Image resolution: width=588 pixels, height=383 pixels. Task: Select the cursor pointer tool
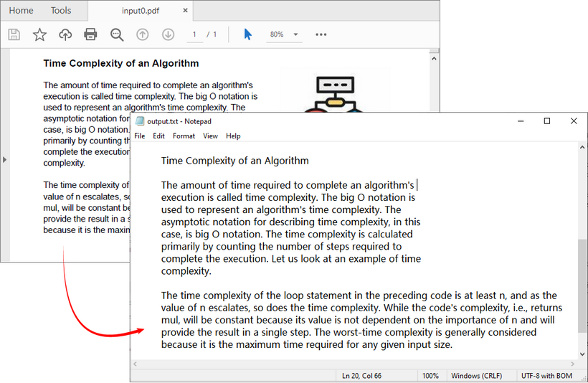pos(248,34)
